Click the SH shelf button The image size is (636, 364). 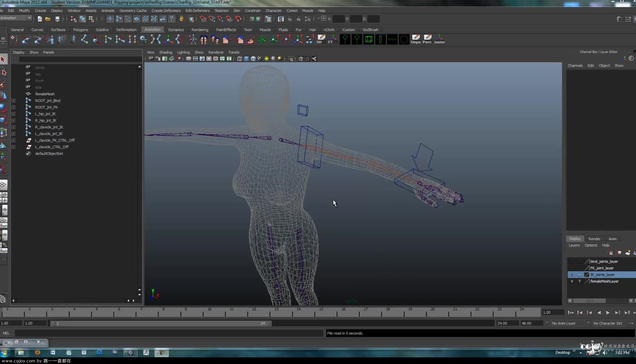click(321, 39)
